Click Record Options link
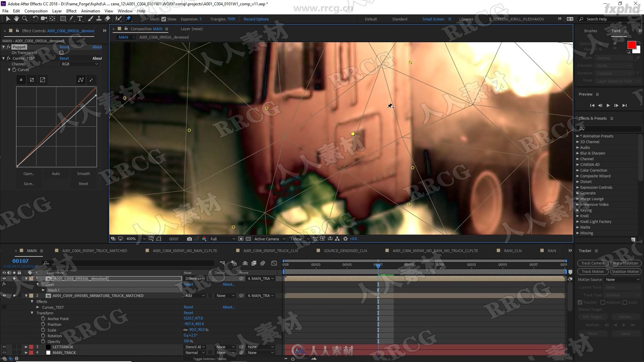 pyautogui.click(x=256, y=19)
